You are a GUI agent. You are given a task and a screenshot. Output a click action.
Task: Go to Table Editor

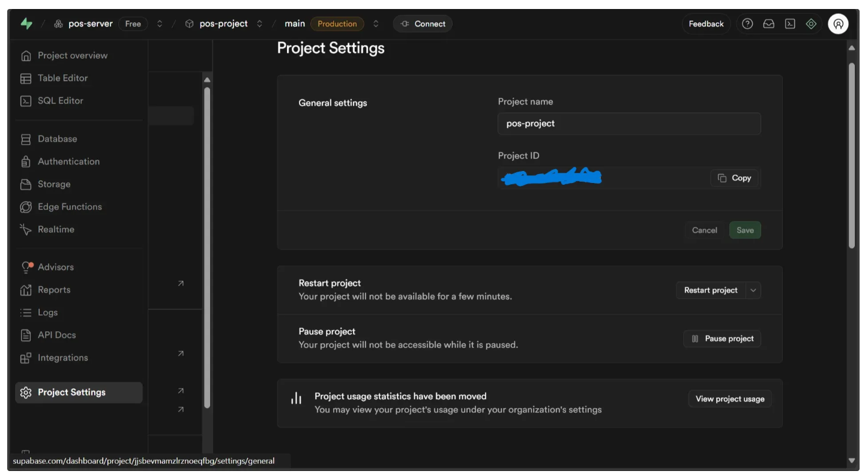click(62, 78)
